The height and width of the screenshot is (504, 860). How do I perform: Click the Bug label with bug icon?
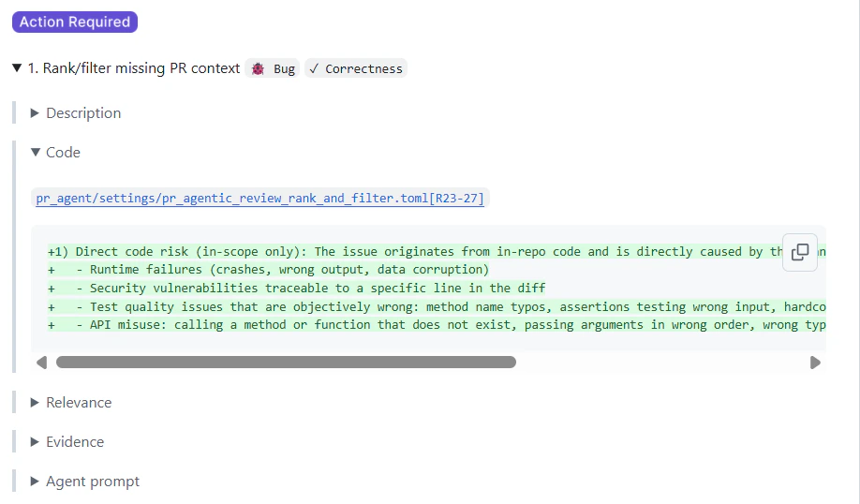point(273,68)
